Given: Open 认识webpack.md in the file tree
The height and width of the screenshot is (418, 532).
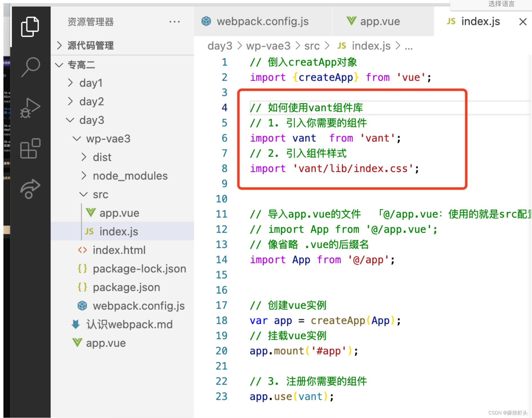Looking at the screenshot, I should point(129,324).
